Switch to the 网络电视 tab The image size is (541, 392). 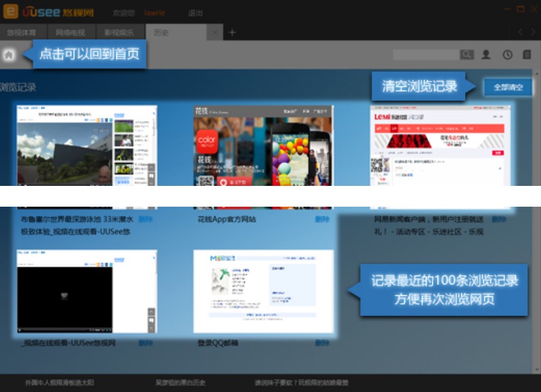click(x=71, y=33)
